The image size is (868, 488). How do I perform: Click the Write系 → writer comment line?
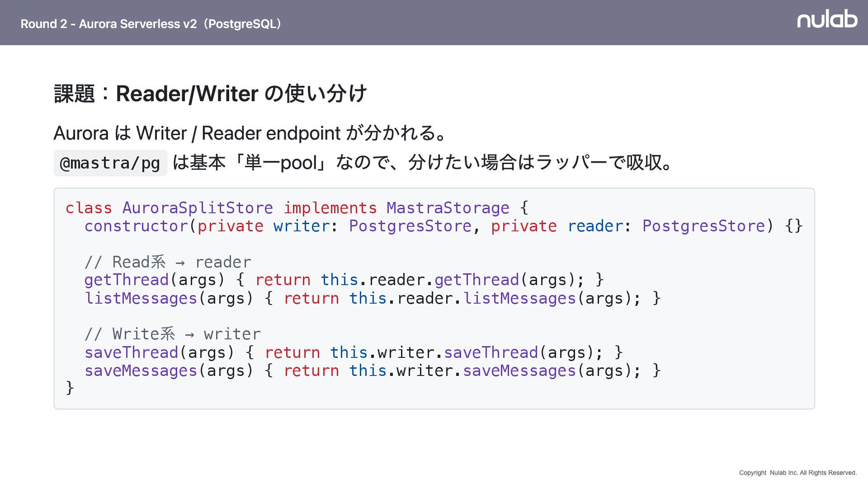[172, 334]
